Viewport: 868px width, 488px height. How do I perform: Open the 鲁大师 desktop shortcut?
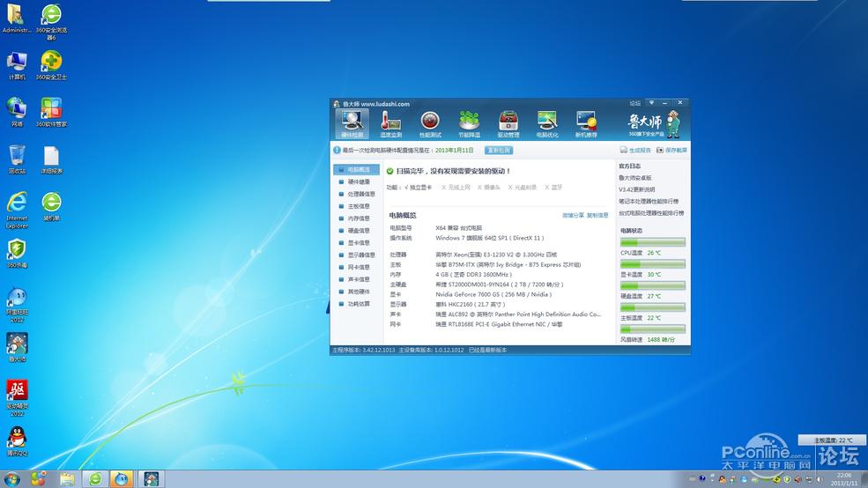(17, 347)
